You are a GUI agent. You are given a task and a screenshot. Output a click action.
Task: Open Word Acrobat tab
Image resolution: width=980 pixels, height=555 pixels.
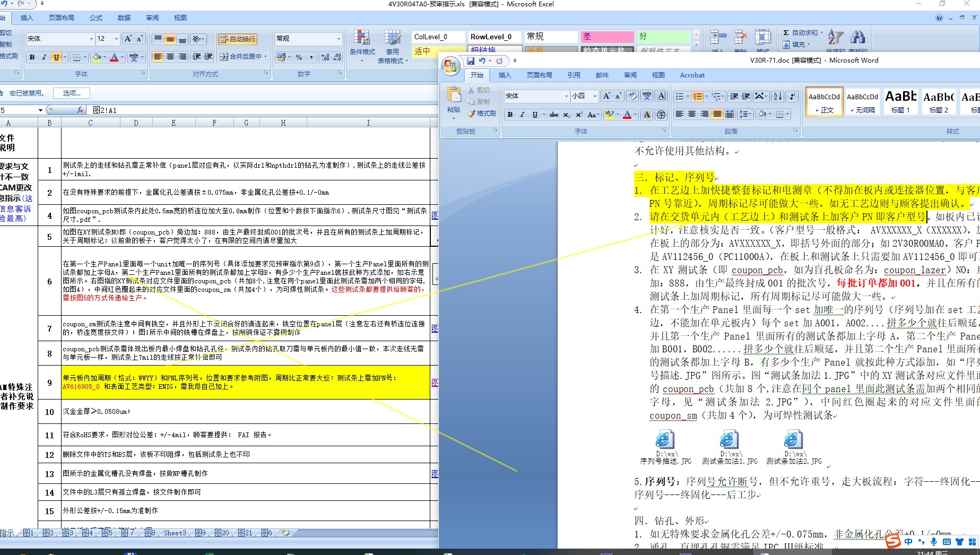tap(692, 75)
